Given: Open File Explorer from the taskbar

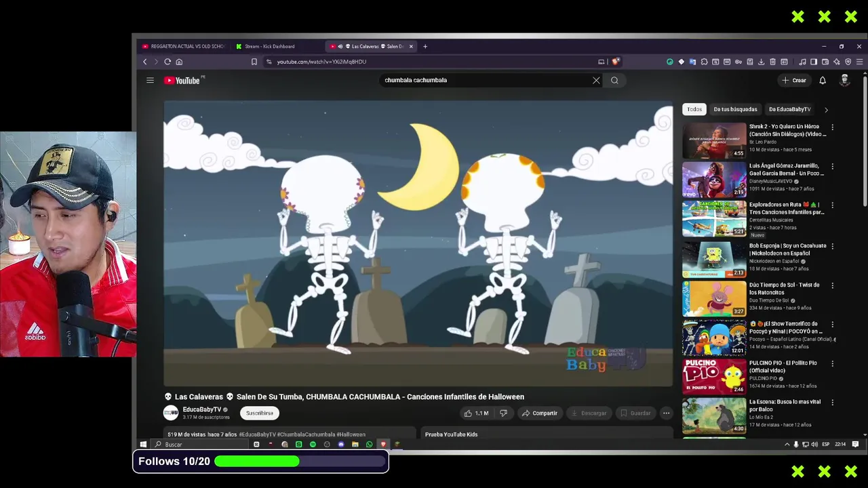Looking at the screenshot, I should point(355,445).
